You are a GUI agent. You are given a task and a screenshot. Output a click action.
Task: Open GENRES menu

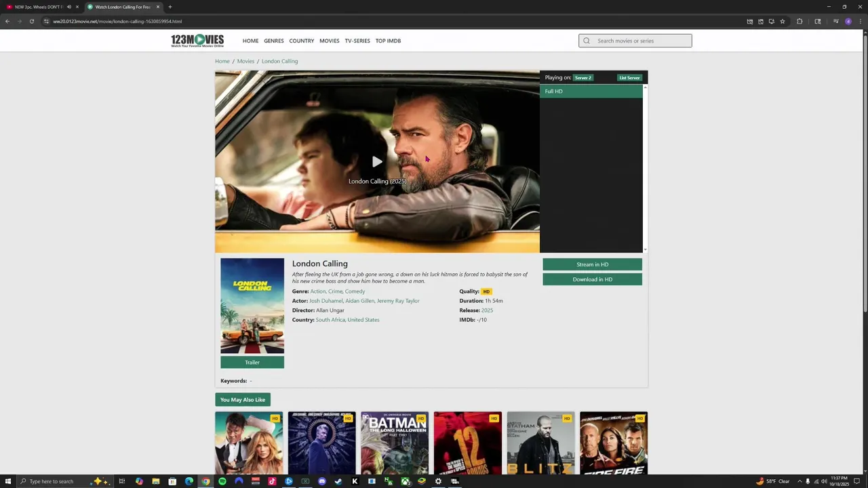(x=274, y=41)
